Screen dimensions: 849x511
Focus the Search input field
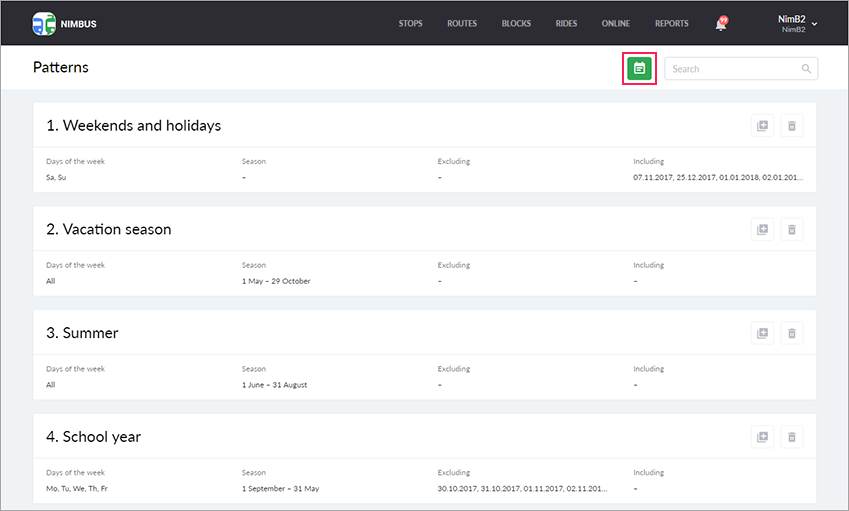click(x=741, y=69)
